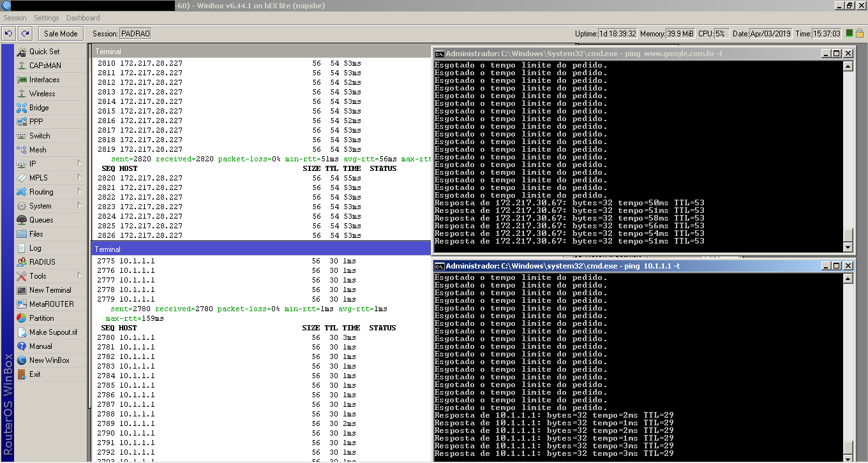Click the Time field showing 15:37:03
Image resolution: width=868 pixels, height=463 pixels.
pos(827,33)
